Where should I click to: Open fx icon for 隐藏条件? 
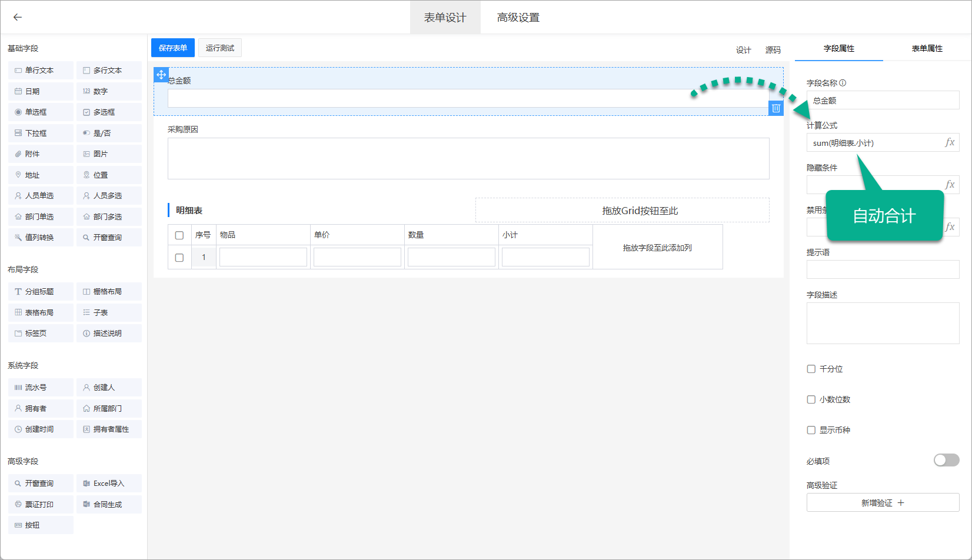click(950, 185)
